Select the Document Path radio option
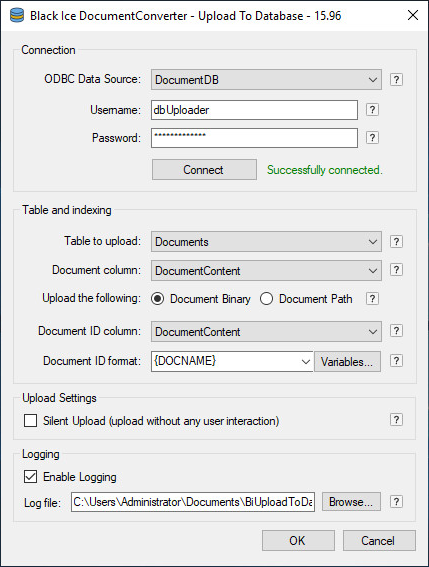429x567 pixels. pos(266,299)
